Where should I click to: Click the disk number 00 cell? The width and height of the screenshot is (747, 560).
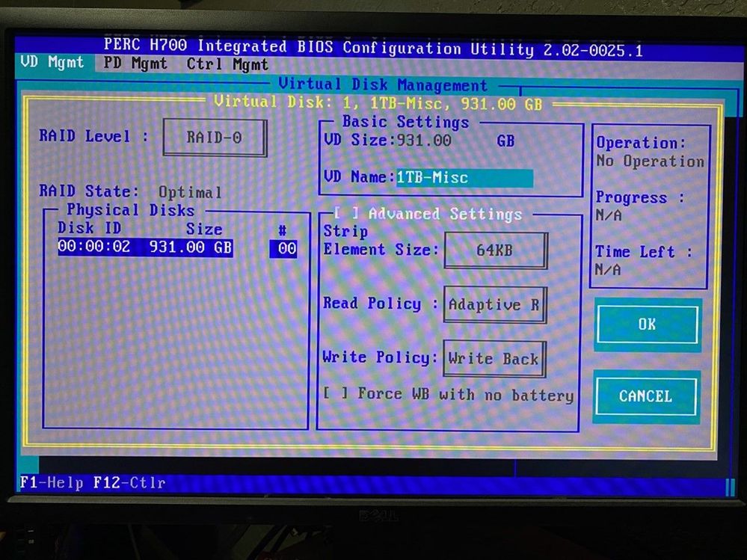pos(283,248)
